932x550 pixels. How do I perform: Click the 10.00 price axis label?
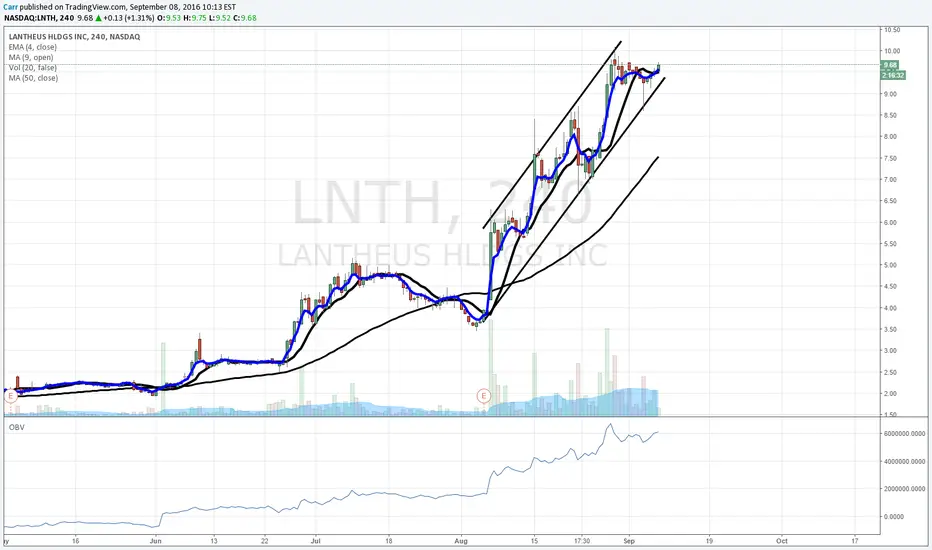coord(892,51)
